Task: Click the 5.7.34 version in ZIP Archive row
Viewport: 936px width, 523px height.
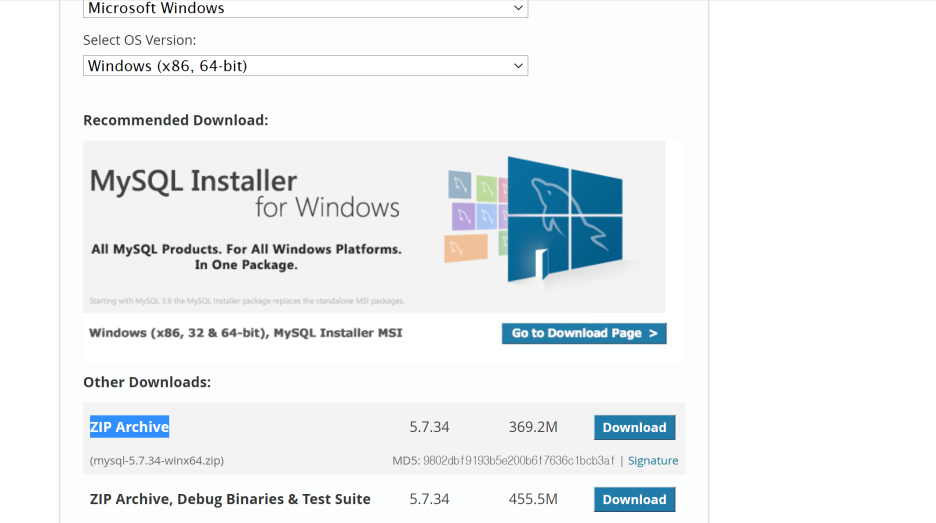Action: [429, 427]
